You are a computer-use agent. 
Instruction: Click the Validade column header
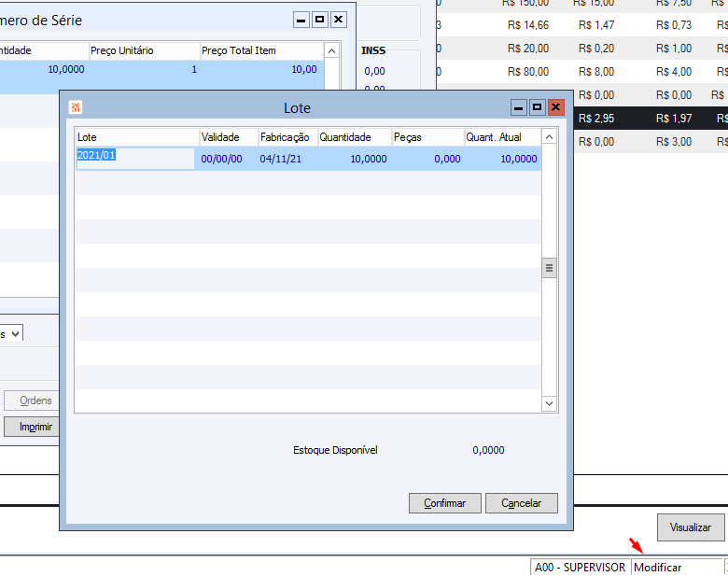pos(229,137)
